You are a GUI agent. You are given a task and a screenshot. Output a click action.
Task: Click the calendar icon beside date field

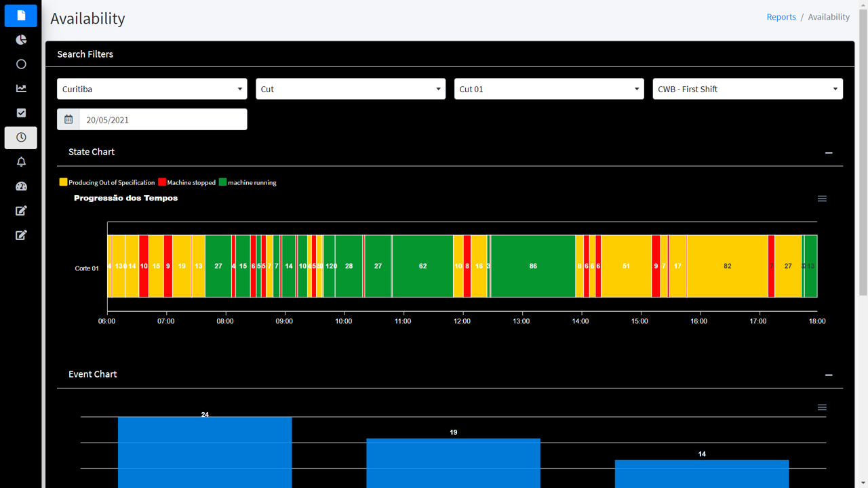coord(68,119)
